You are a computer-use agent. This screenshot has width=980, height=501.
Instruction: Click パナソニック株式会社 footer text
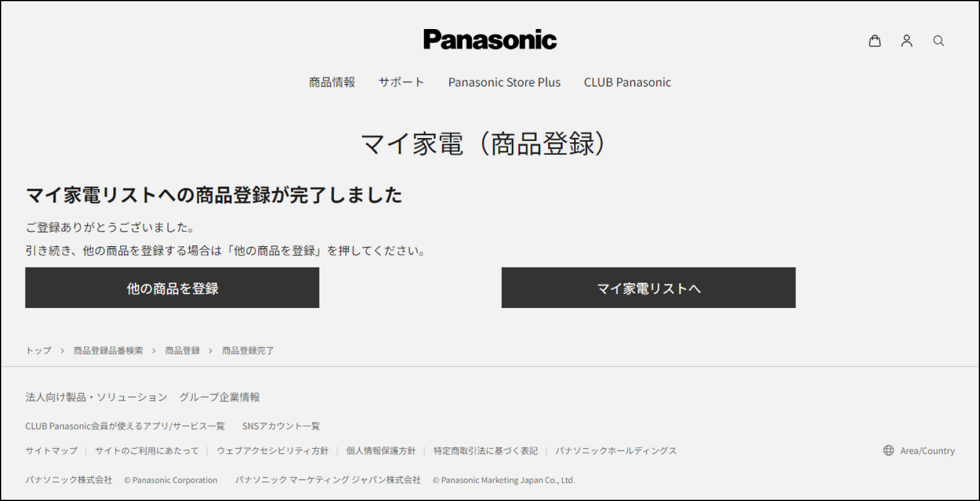tap(69, 480)
